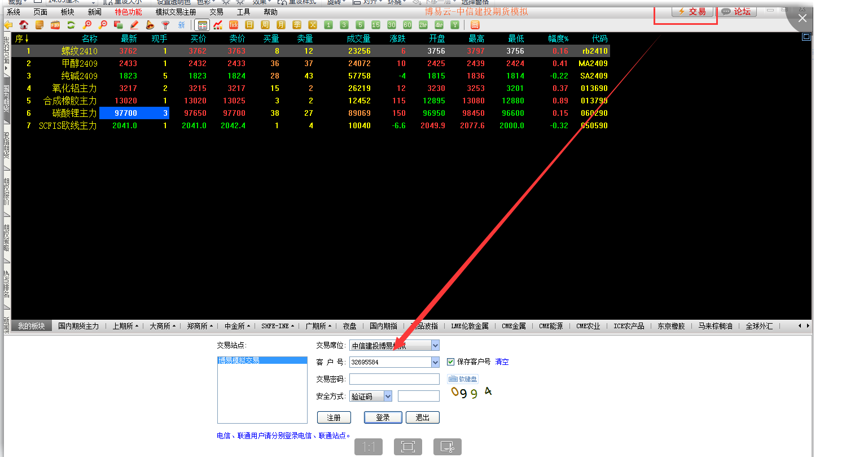The width and height of the screenshot is (868, 457).
Task: Click the 注册 register button
Action: pos(334,417)
